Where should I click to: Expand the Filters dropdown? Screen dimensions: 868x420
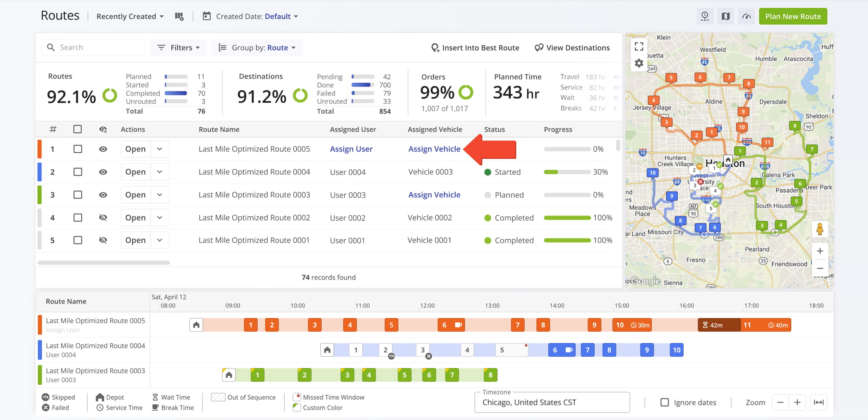click(x=178, y=48)
